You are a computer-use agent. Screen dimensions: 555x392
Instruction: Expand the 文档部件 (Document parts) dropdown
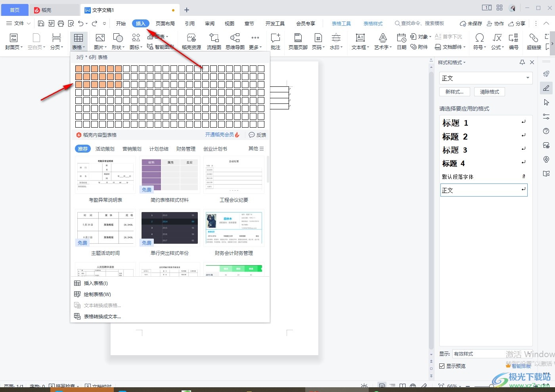[x=450, y=47]
